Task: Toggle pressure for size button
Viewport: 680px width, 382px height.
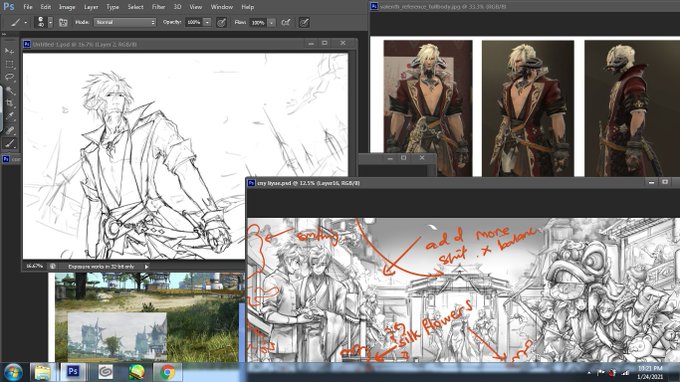Action: tap(304, 23)
